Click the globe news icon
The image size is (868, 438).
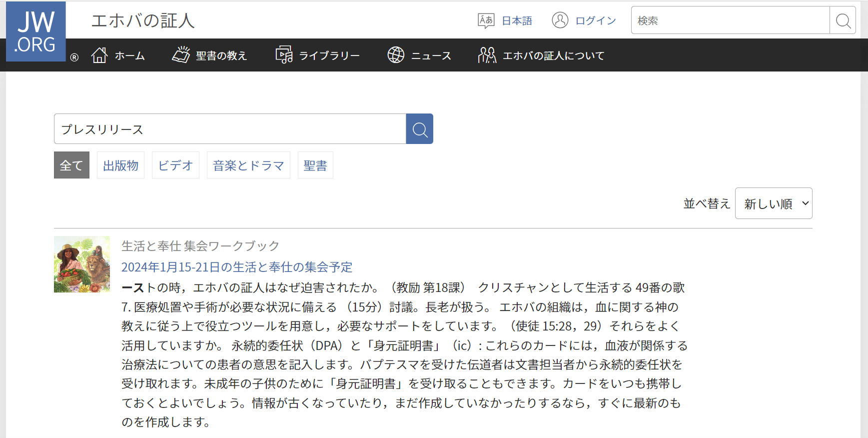pos(396,55)
